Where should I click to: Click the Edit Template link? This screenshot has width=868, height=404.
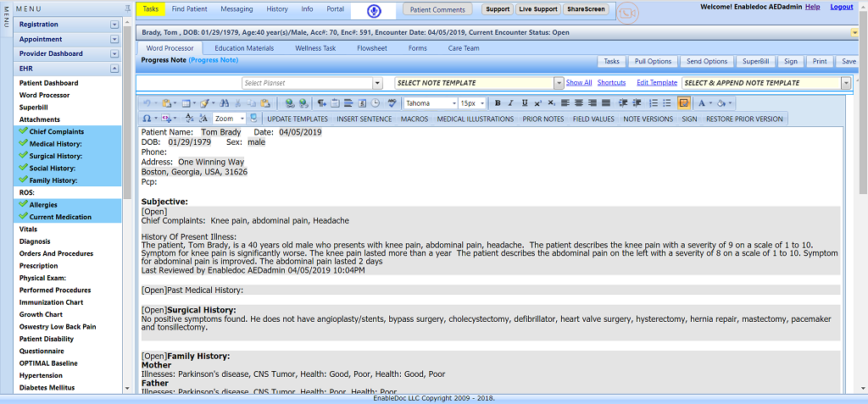pyautogui.click(x=657, y=82)
